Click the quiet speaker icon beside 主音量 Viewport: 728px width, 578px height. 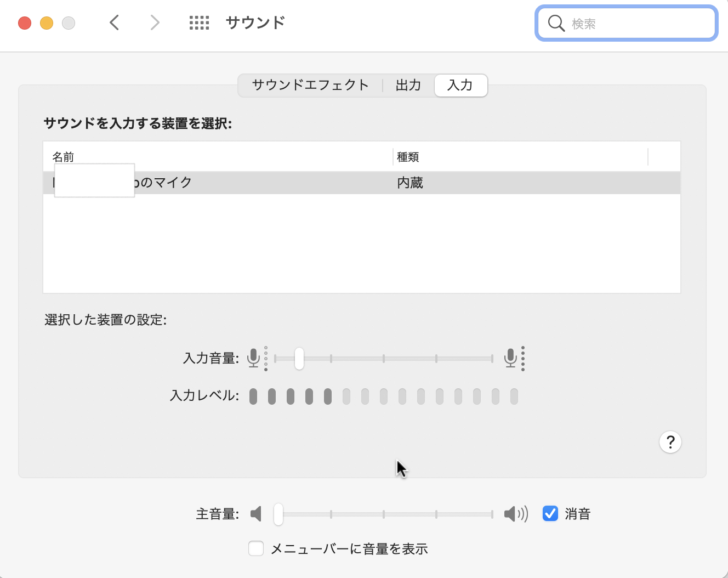pyautogui.click(x=255, y=514)
